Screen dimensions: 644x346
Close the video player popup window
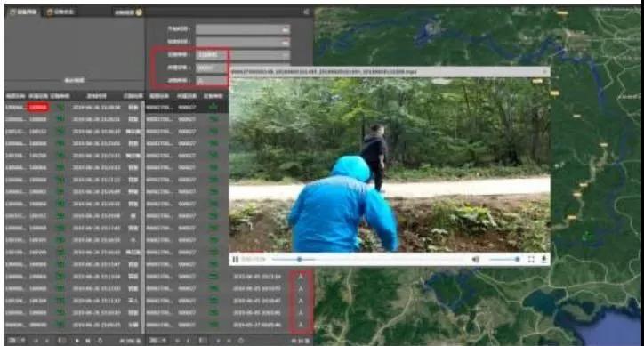pyautogui.click(x=544, y=72)
